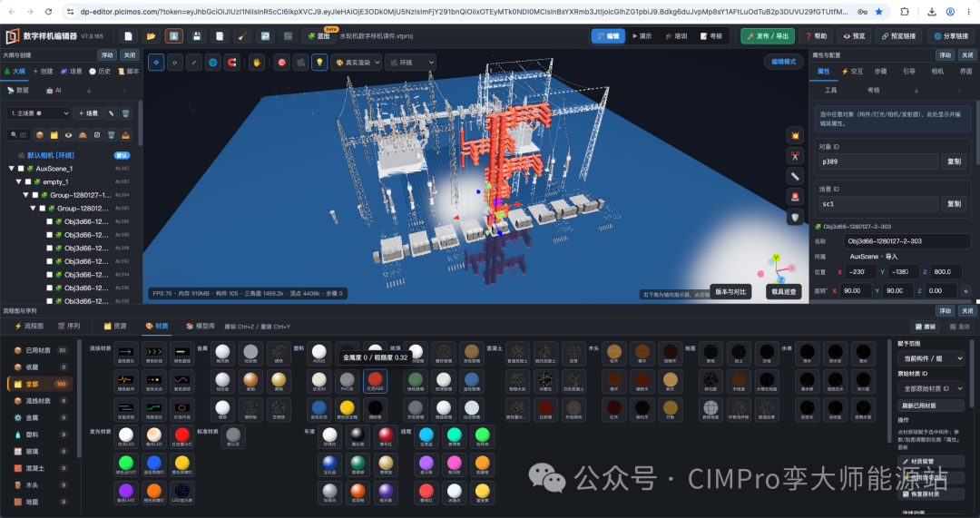Click the highlighted download arrow import icon

pos(173,36)
